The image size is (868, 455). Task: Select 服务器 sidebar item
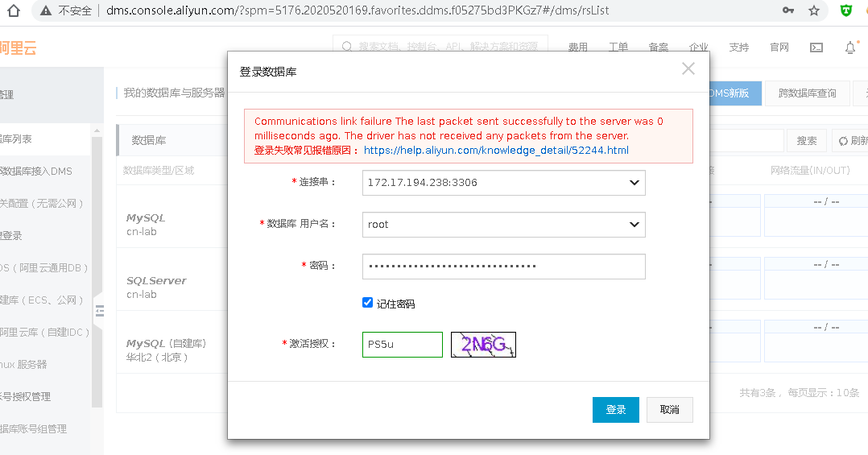pyautogui.click(x=24, y=364)
